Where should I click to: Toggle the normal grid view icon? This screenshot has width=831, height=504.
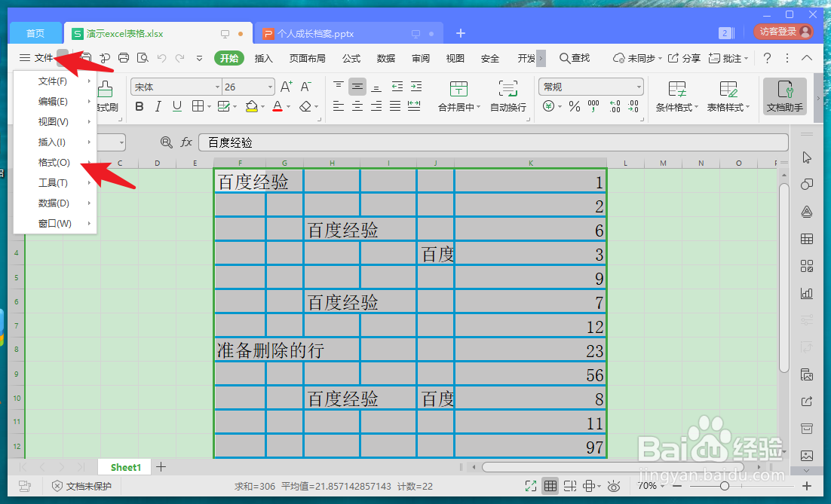550,485
